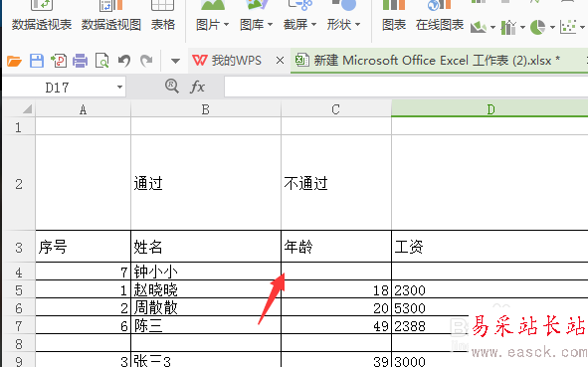Click the salary cell 2300
The width and height of the screenshot is (588, 367).
pyautogui.click(x=490, y=289)
